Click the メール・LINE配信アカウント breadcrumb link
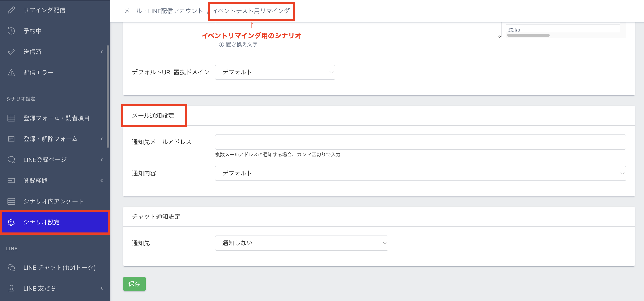 point(163,11)
